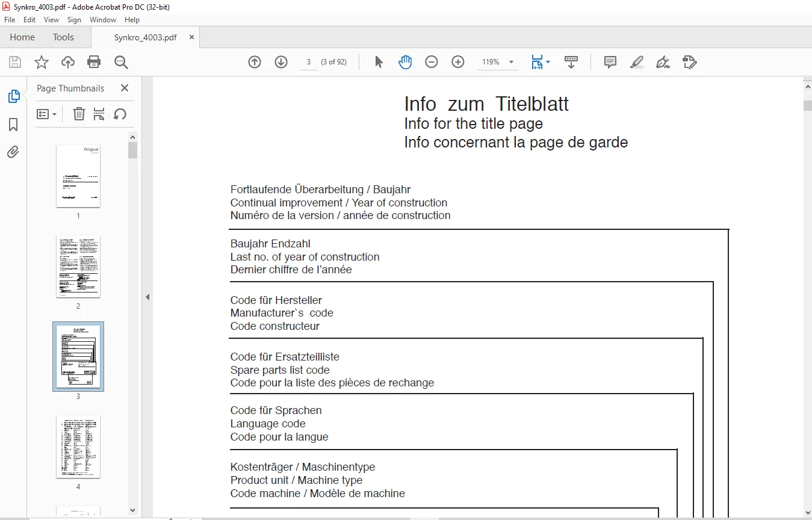Select the Hand pan tool
Viewport: 812px width, 520px height.
405,62
